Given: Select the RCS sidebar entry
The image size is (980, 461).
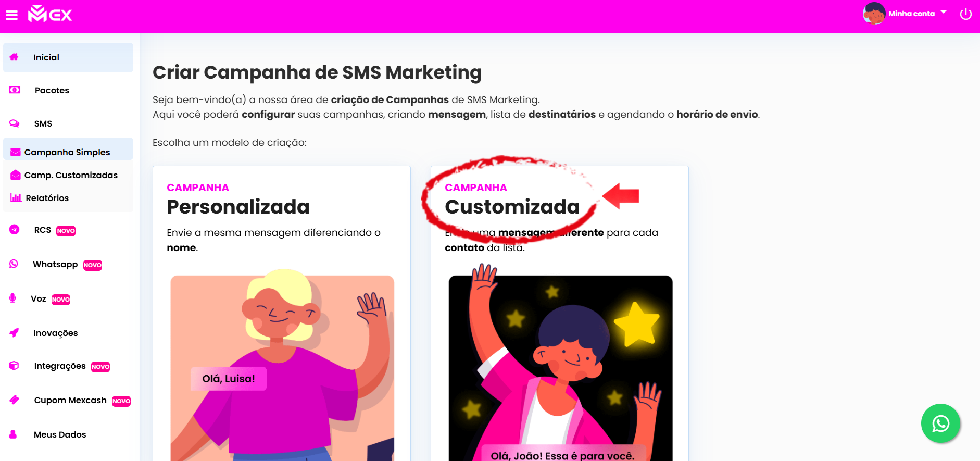Looking at the screenshot, I should 68,230.
